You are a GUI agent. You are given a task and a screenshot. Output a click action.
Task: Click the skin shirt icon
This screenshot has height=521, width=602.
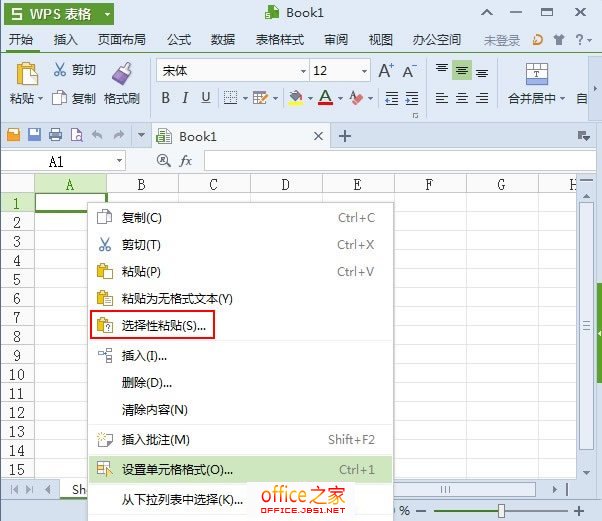coord(559,40)
